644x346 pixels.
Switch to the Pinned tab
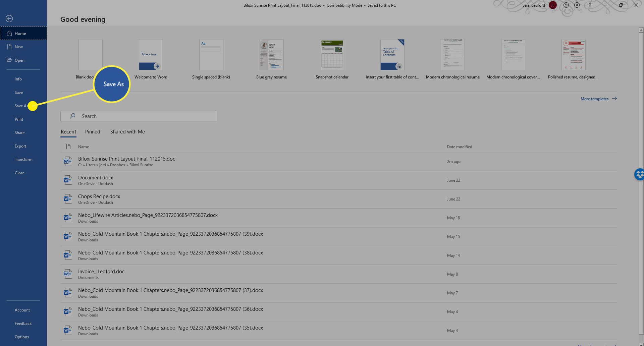coord(93,132)
